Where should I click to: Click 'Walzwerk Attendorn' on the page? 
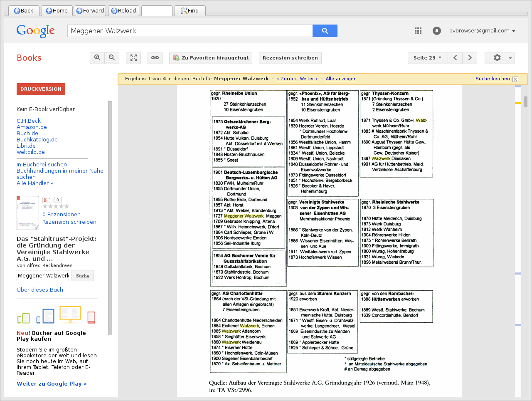[x=241, y=331]
